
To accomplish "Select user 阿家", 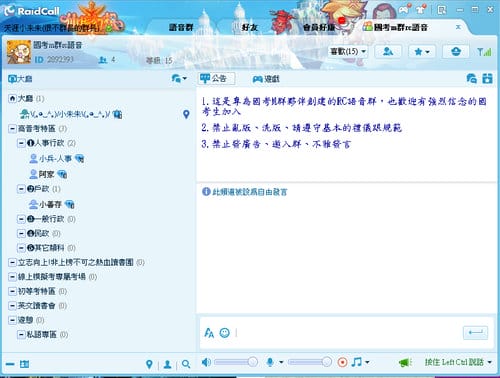I will click(x=48, y=174).
